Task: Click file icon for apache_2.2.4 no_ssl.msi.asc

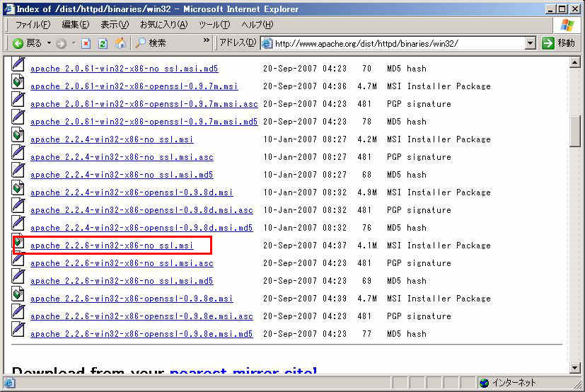Action: pyautogui.click(x=18, y=153)
